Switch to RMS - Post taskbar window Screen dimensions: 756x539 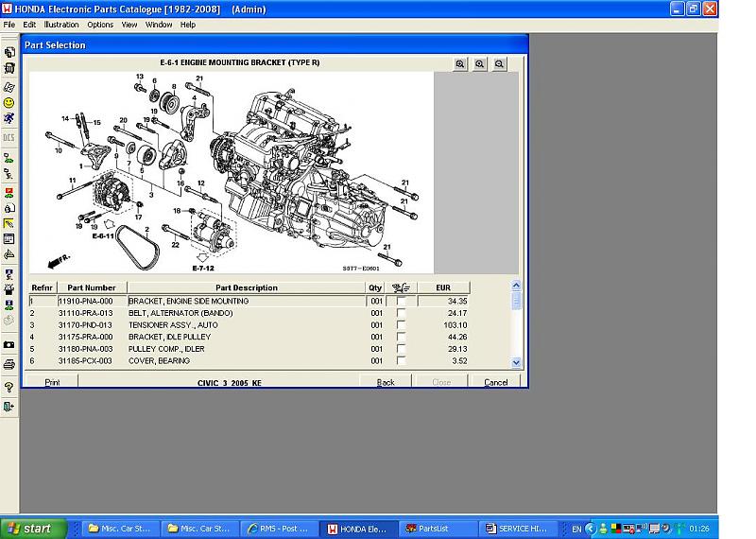280,529
